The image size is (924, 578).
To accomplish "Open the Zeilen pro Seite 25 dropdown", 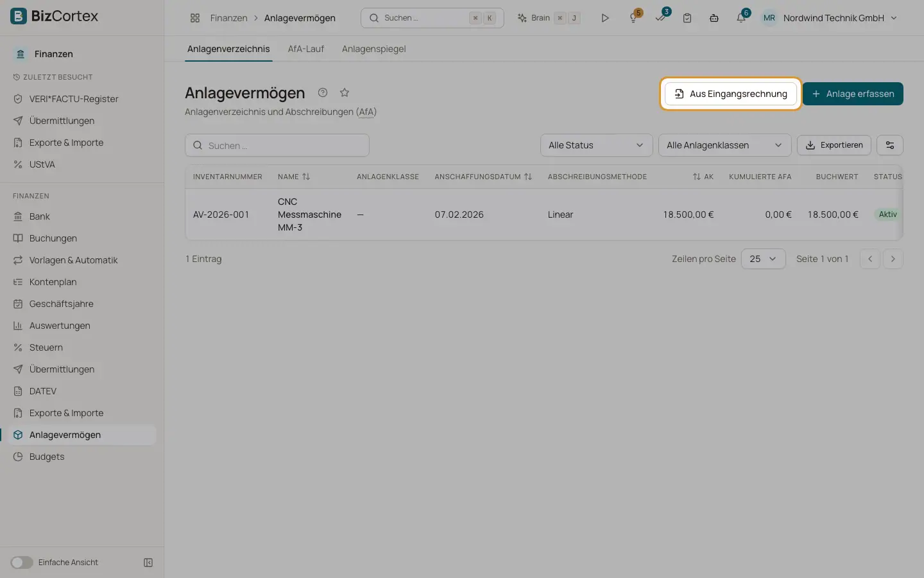I will pos(764,259).
